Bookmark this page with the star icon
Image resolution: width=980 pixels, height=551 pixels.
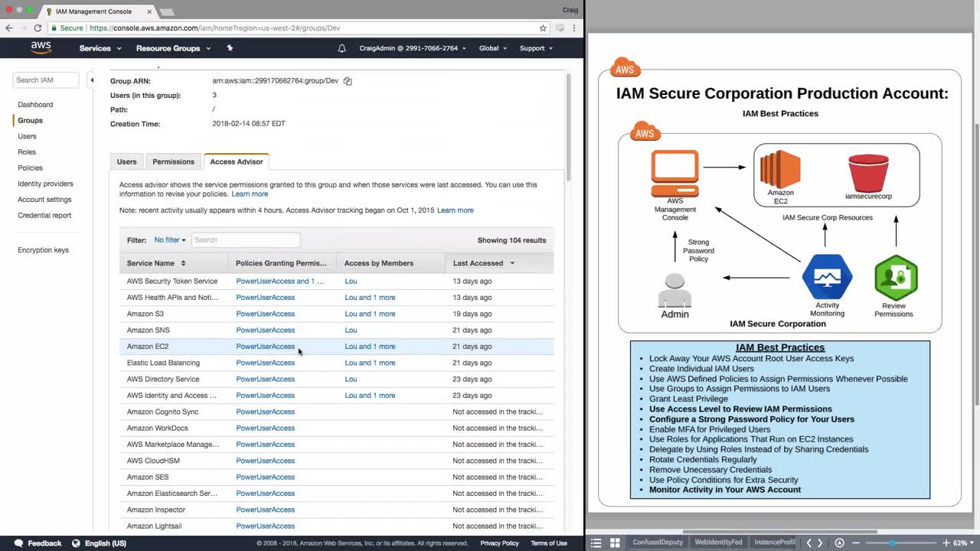click(x=543, y=28)
